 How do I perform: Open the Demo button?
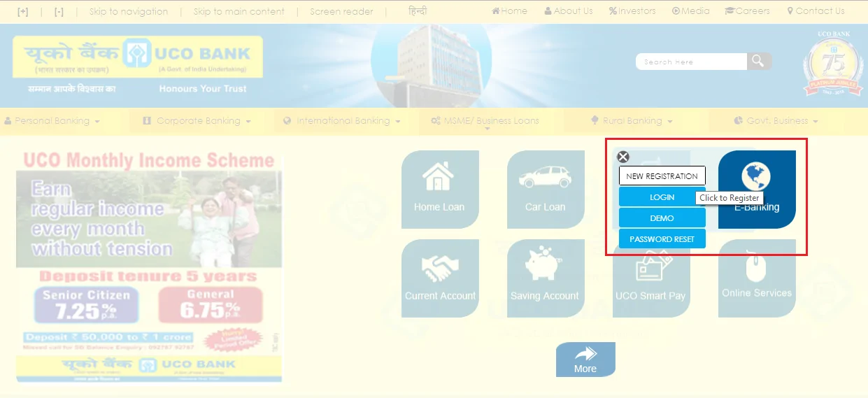coord(662,218)
